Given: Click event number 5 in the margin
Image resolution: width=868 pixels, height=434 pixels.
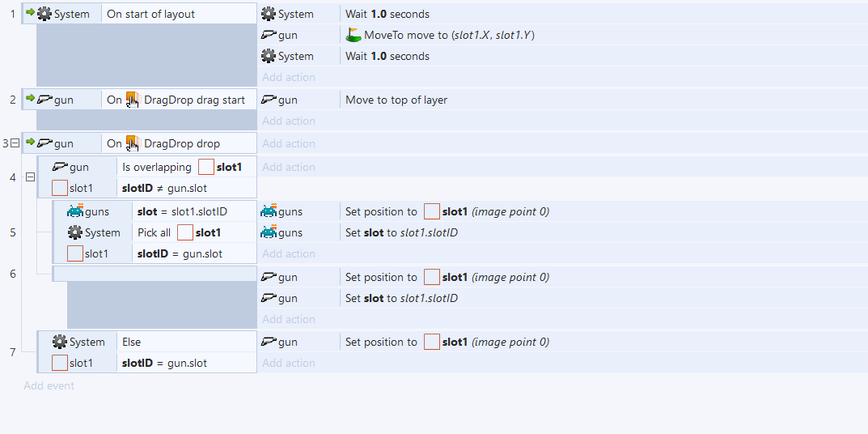Looking at the screenshot, I should pos(12,232).
